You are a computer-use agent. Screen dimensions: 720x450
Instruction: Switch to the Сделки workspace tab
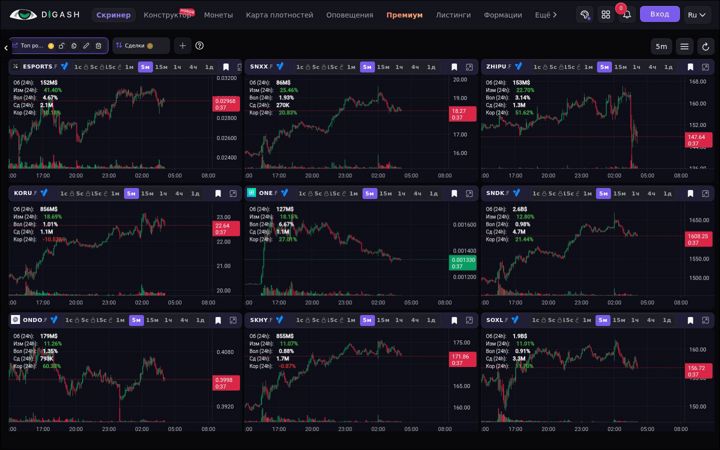(x=141, y=45)
